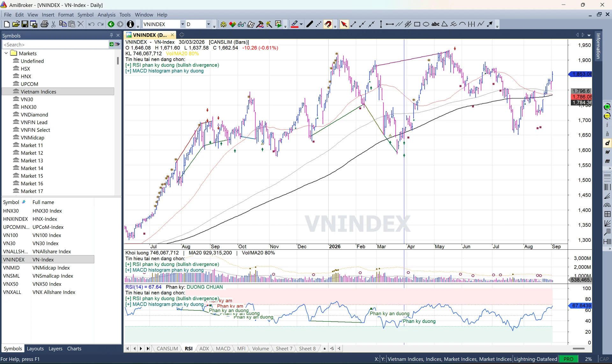Image resolution: width=612 pixels, height=364 pixels.
Task: Select the vertical line drawing tool
Action: (381, 24)
